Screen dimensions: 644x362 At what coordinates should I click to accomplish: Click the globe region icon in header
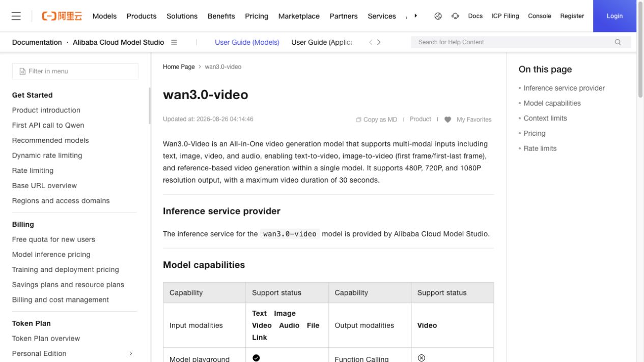[438, 16]
